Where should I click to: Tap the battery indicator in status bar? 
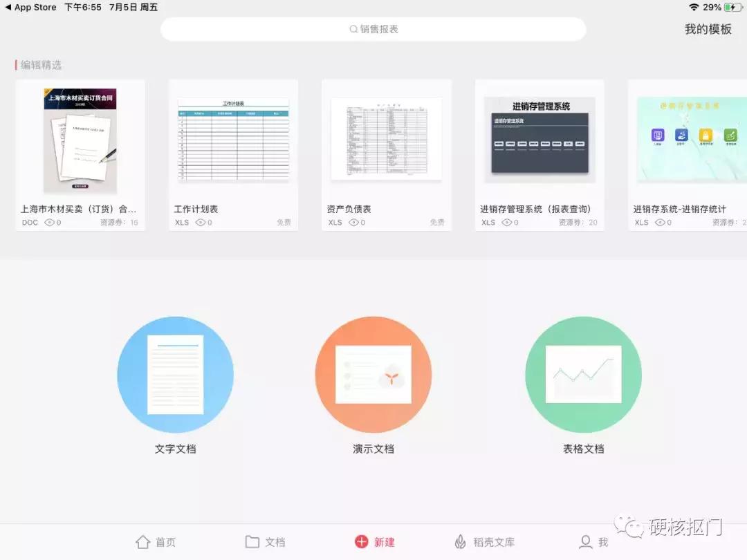tap(732, 7)
